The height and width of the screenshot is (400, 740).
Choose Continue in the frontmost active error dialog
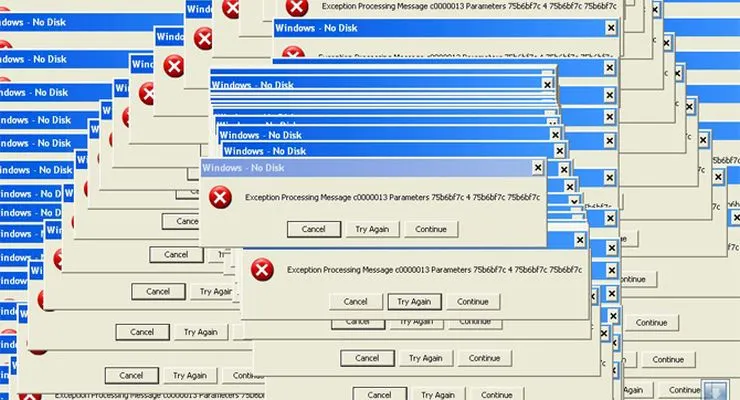(472, 301)
